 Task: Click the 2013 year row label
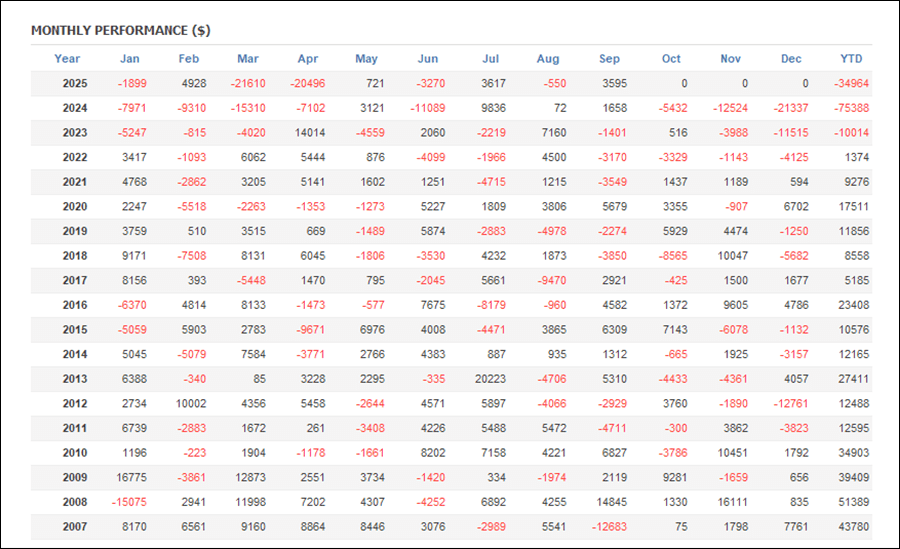75,379
